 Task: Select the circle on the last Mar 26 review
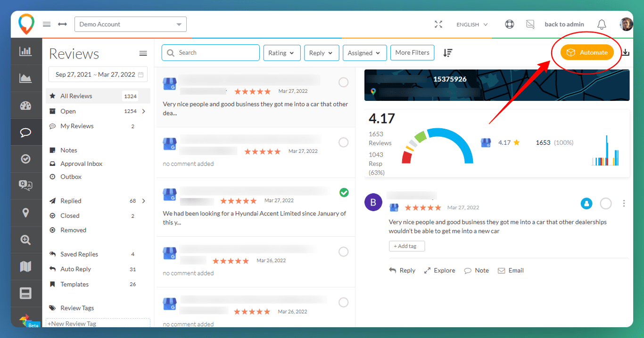[344, 303]
